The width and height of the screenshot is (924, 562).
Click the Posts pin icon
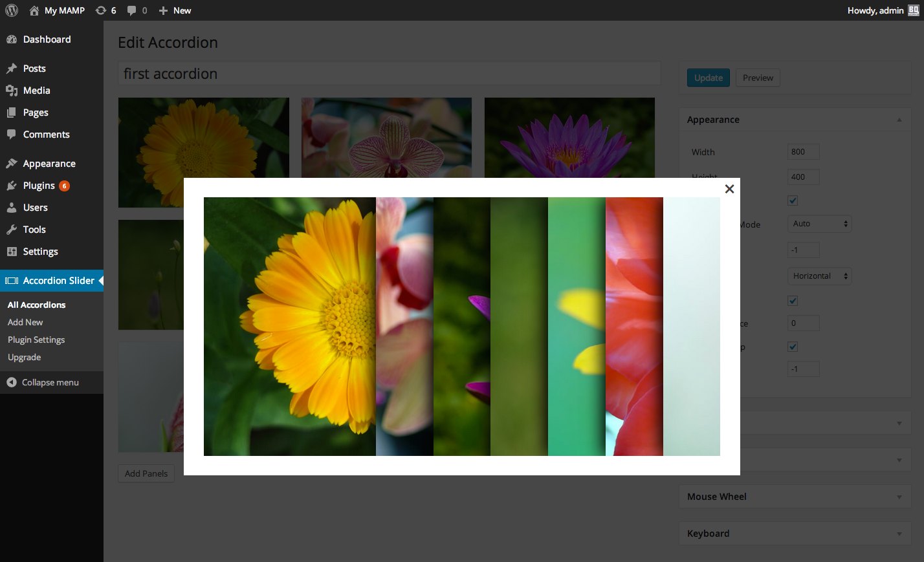tap(12, 69)
